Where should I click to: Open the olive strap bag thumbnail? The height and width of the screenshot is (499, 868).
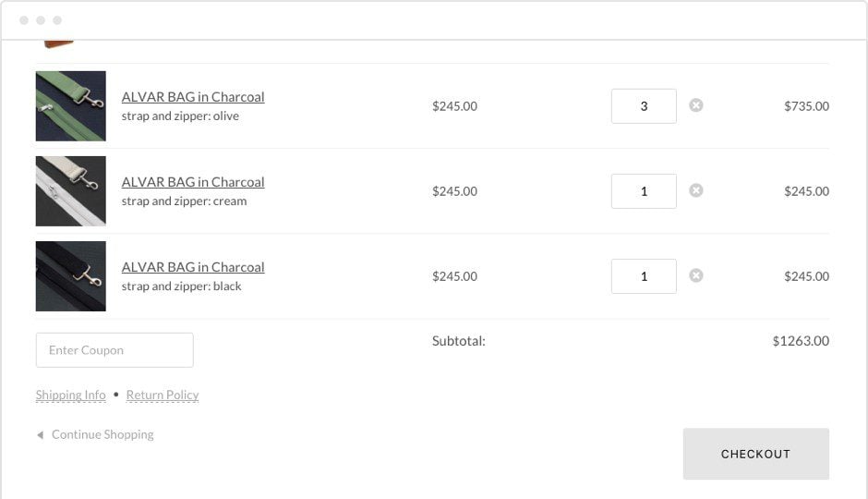click(x=71, y=106)
